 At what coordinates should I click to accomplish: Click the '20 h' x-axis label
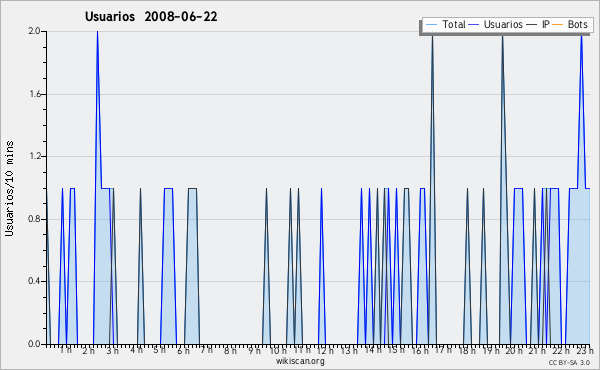514,350
